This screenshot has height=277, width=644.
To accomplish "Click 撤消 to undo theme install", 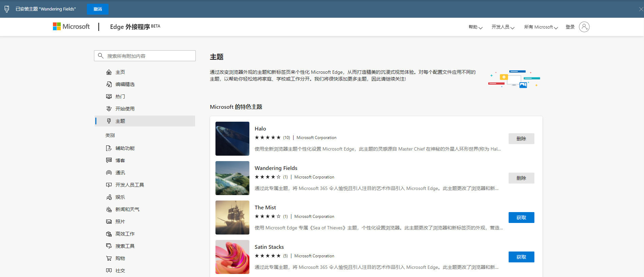I will (98, 9).
